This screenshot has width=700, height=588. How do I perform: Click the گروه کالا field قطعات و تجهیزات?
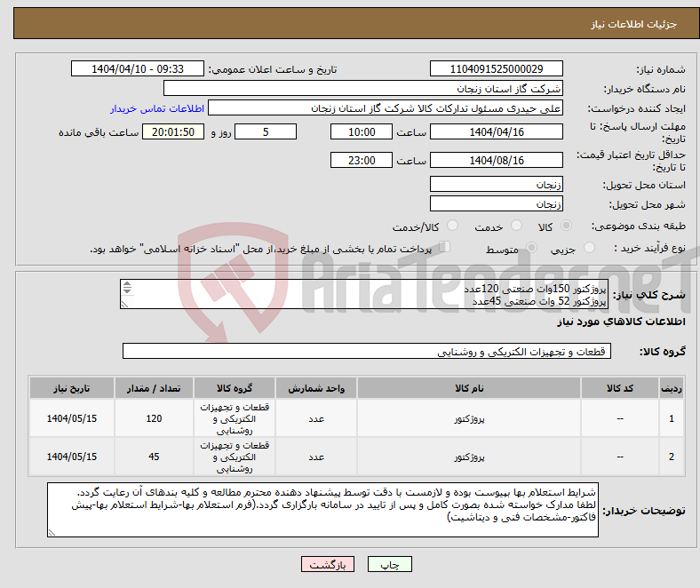367,351
